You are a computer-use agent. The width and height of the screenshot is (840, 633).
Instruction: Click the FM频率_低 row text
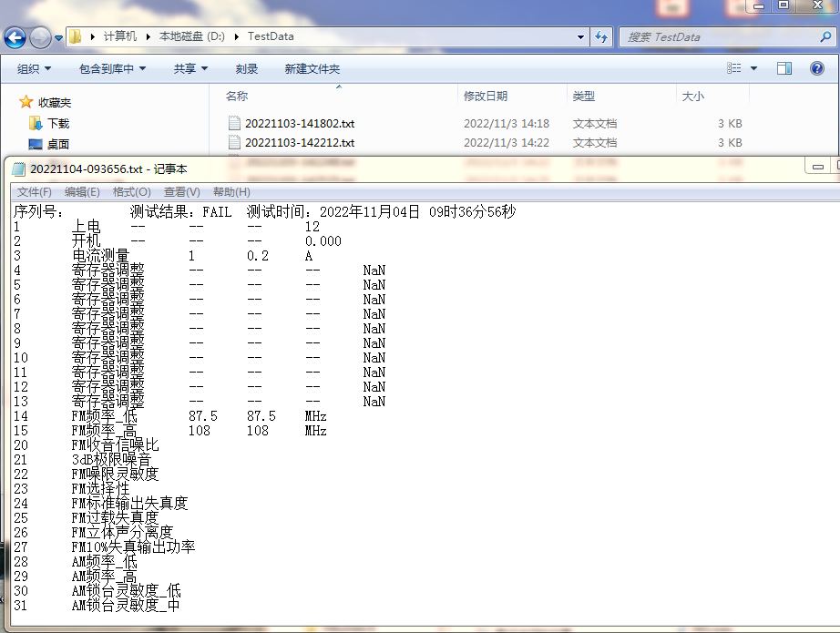(x=105, y=416)
